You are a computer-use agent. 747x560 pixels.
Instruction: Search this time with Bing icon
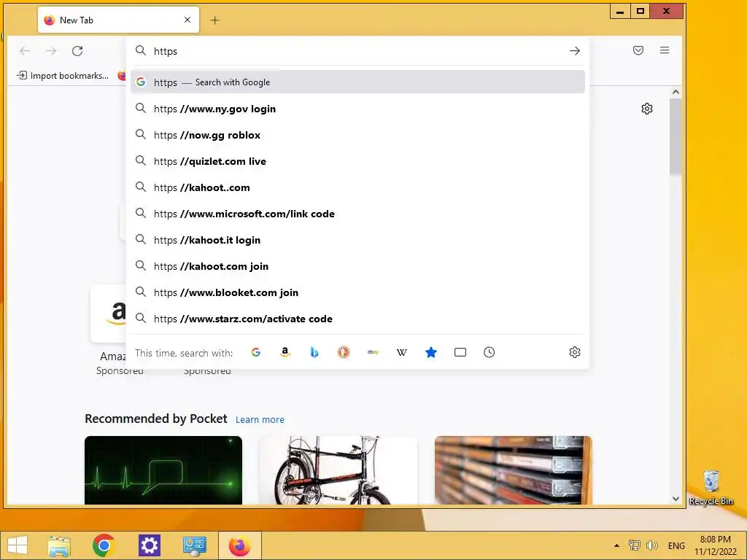tap(314, 352)
